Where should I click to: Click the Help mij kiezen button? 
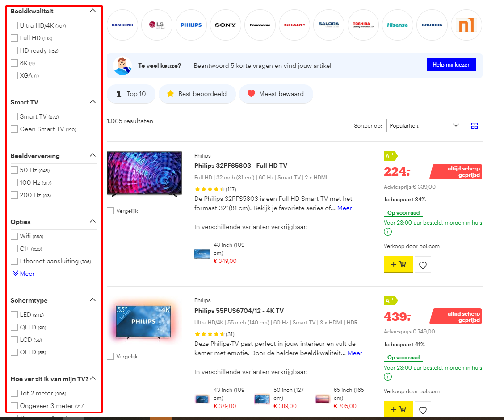tap(451, 65)
